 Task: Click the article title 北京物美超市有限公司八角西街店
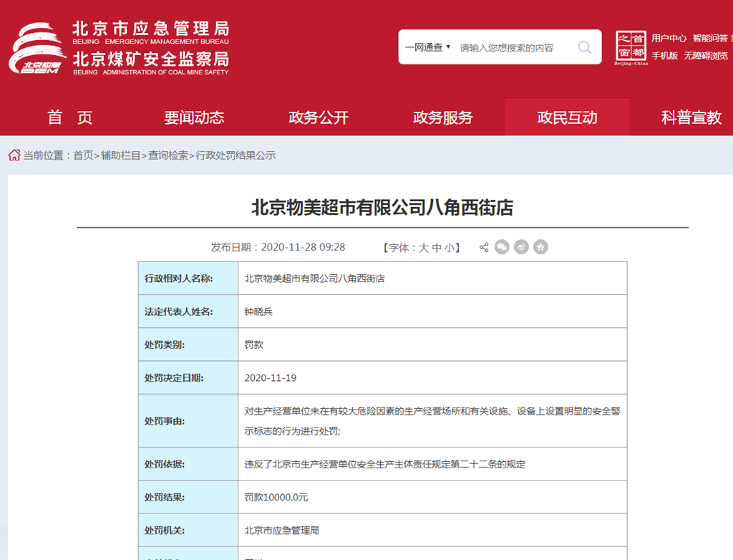tap(382, 208)
